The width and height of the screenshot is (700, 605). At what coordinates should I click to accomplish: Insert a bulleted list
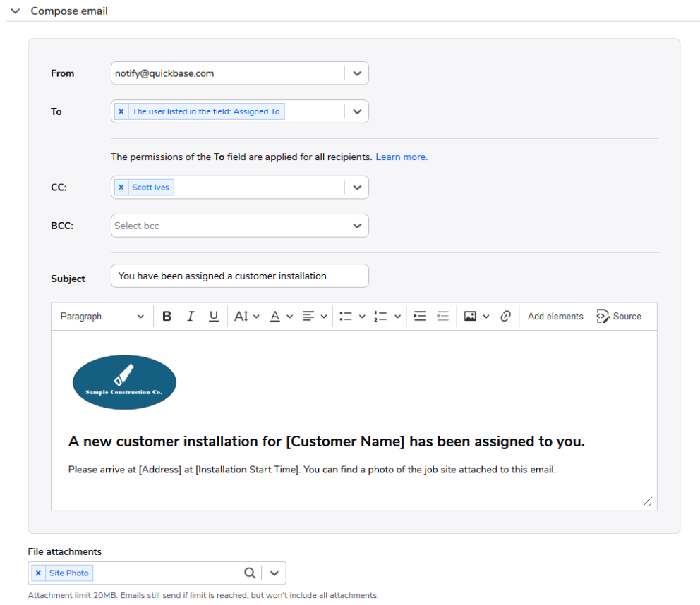coord(346,317)
